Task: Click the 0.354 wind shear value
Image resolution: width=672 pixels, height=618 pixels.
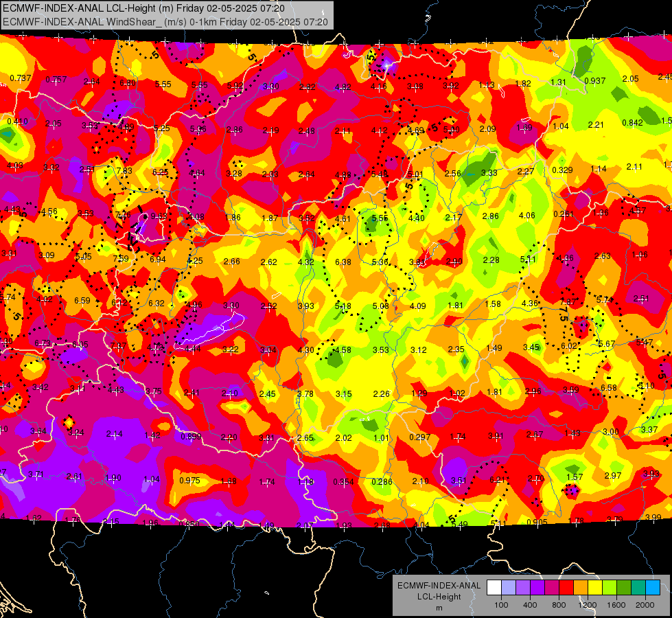Action: [344, 482]
